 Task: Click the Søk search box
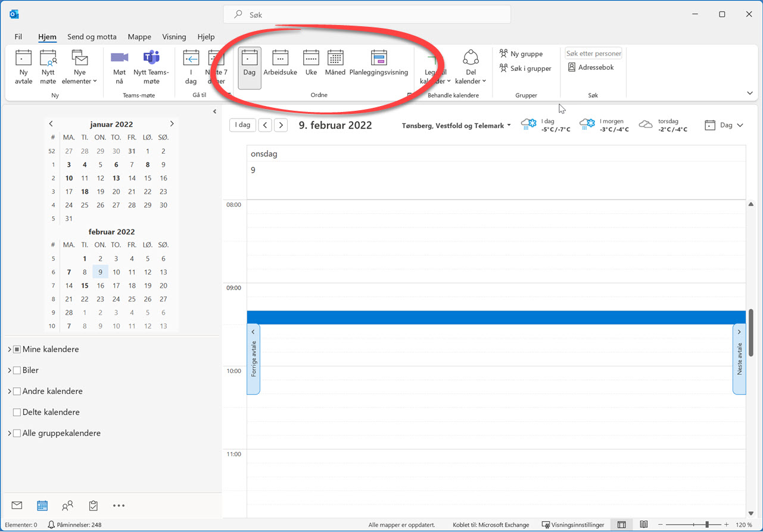coord(367,14)
